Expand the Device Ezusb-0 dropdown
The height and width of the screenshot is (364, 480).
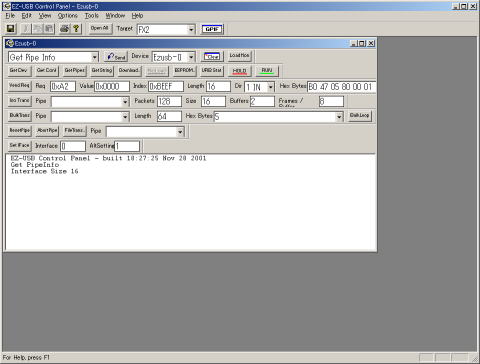(x=191, y=57)
